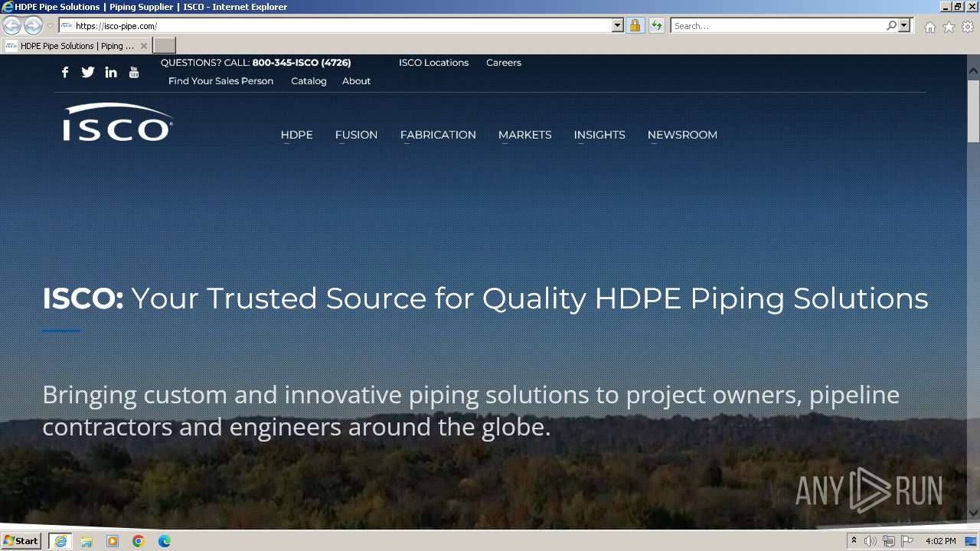Open File Explorer from taskbar
Image resolution: width=980 pixels, height=551 pixels.
[x=87, y=541]
